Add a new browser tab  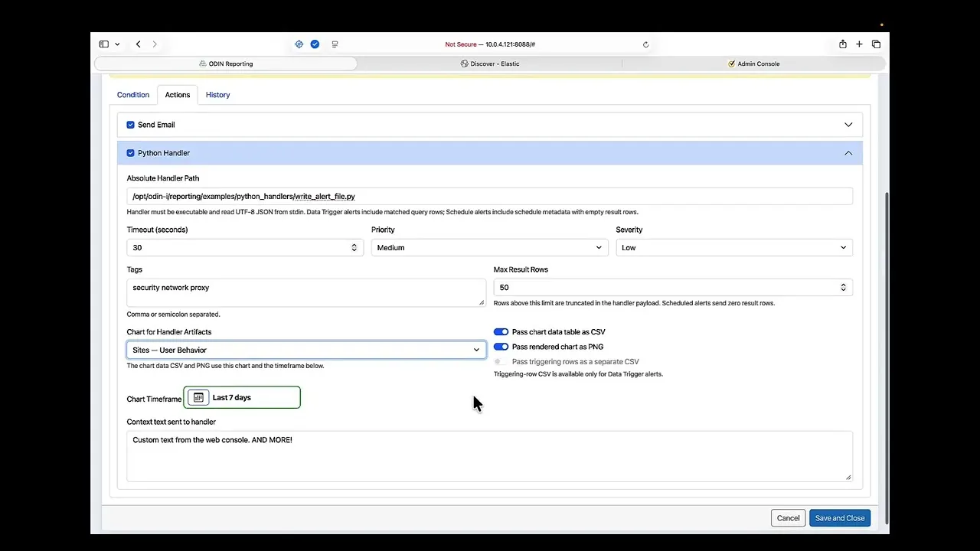coord(859,44)
